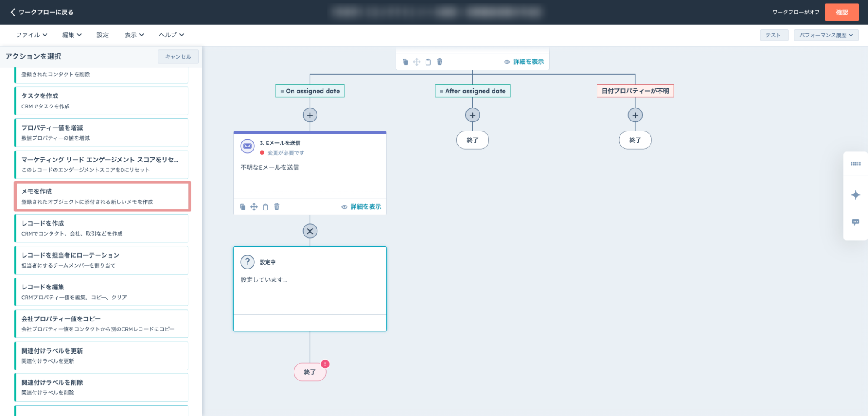Expand the パフォーマンス履歴 dropdown
The image size is (868, 416).
826,35
